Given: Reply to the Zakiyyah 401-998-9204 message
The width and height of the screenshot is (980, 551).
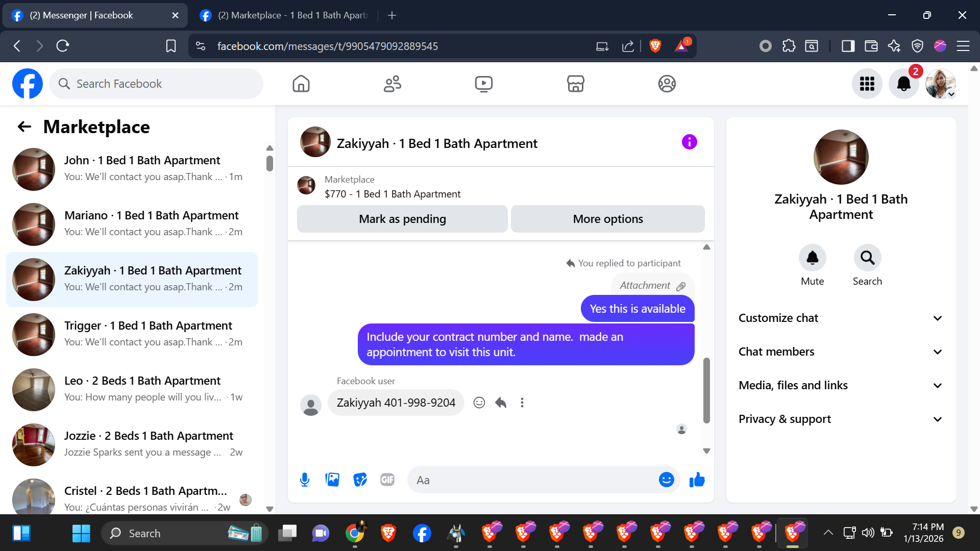Looking at the screenshot, I should click(501, 403).
